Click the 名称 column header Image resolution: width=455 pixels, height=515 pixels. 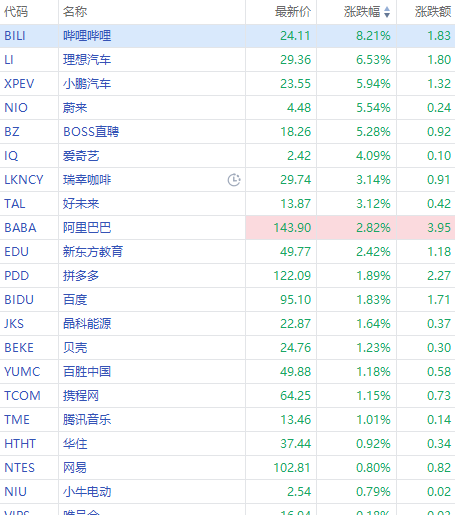75,12
